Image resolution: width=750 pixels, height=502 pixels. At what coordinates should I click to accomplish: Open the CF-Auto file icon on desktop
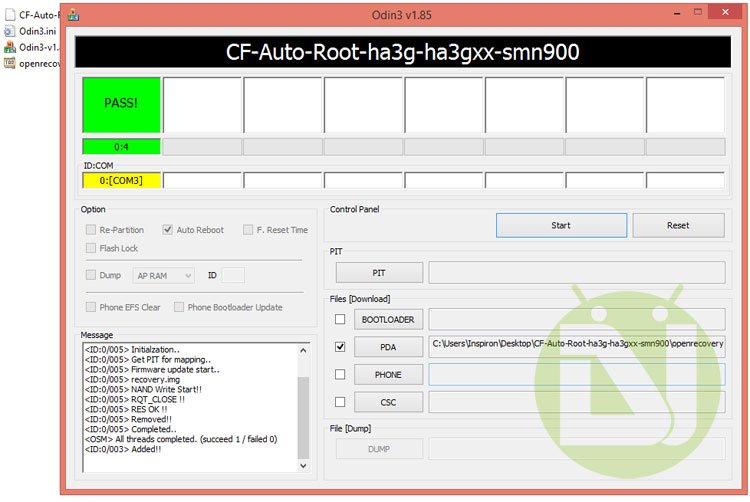(x=10, y=15)
